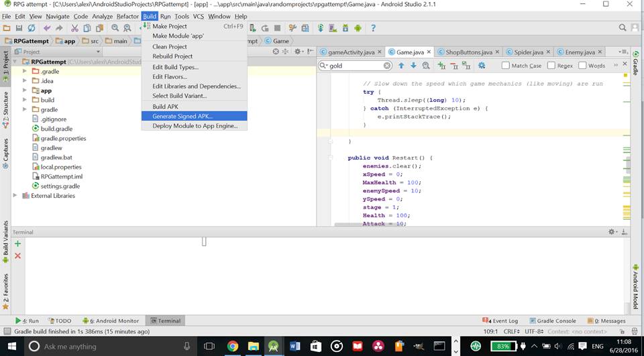Click the Copy icon in toolbar
Viewport: 644px width, 356px height.
click(x=87, y=28)
